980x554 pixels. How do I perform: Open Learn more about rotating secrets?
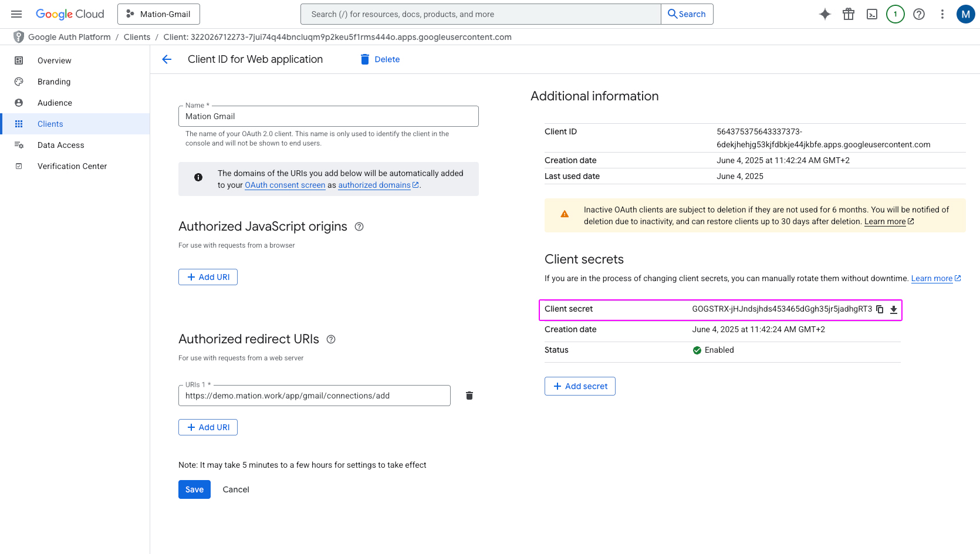click(x=936, y=278)
